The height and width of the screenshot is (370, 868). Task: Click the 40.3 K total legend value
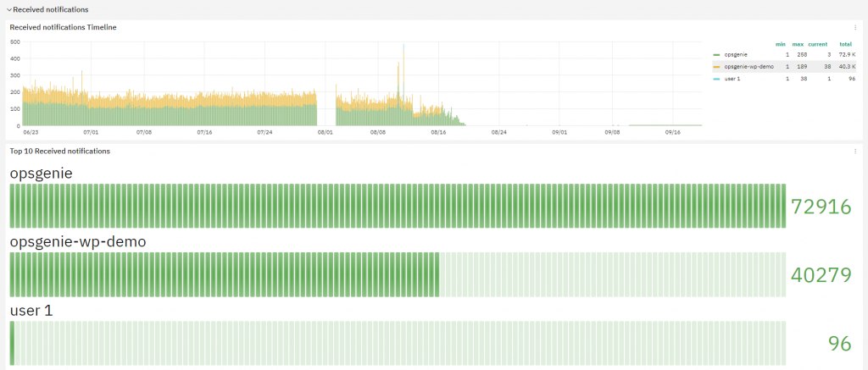point(847,67)
